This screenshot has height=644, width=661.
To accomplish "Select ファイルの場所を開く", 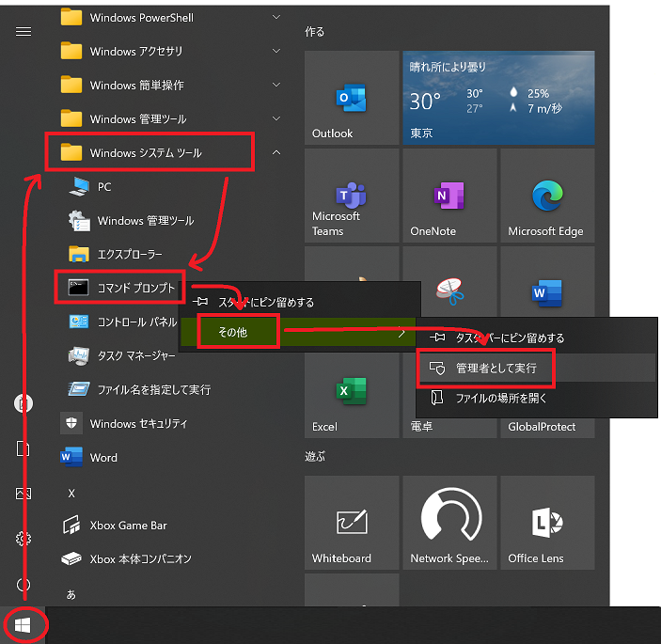I will (537, 398).
